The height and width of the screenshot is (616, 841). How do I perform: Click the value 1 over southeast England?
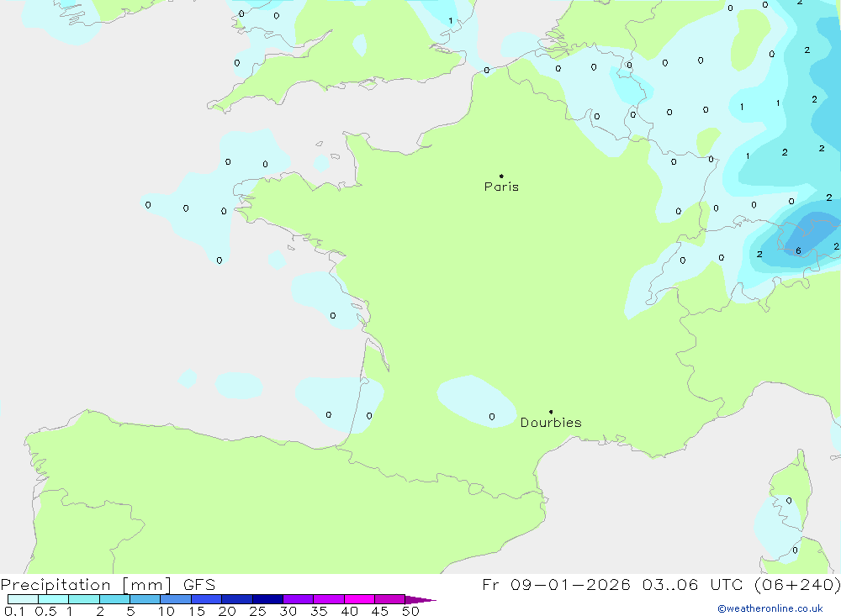coord(451,21)
